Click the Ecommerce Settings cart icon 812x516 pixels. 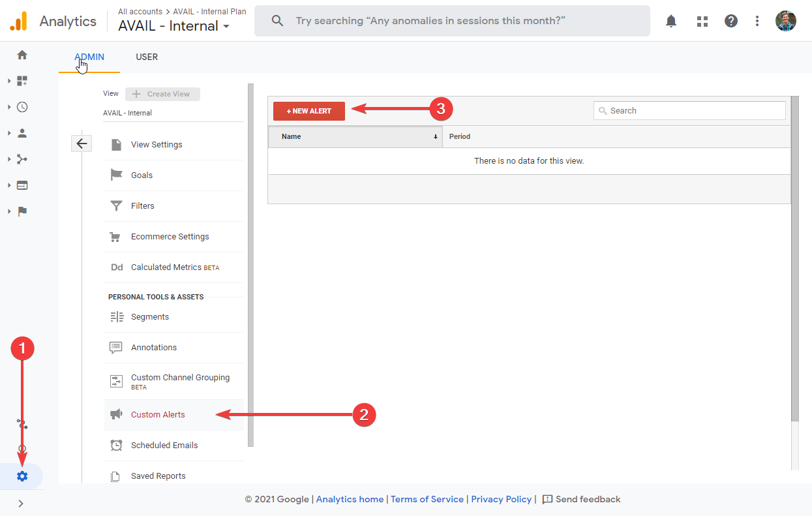point(116,237)
